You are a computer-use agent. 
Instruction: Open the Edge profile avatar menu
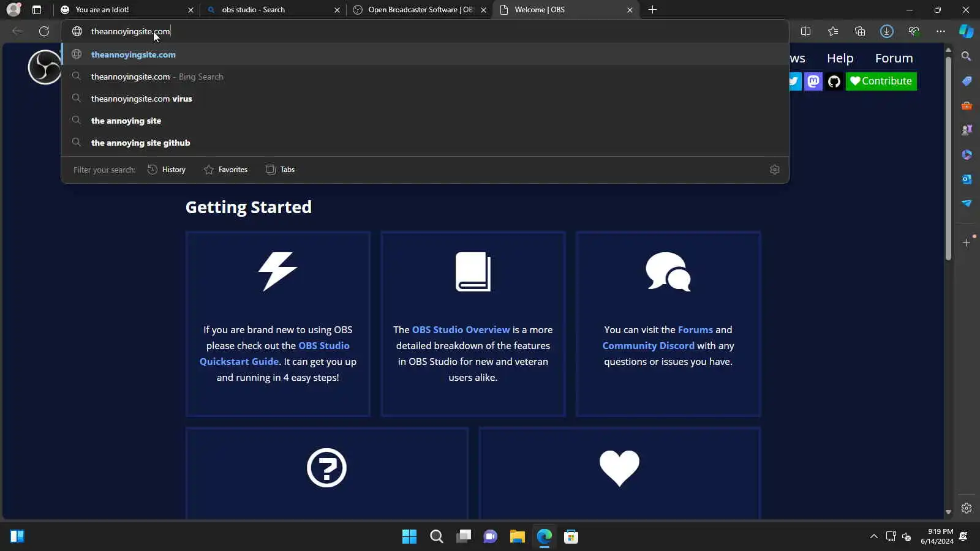(13, 10)
